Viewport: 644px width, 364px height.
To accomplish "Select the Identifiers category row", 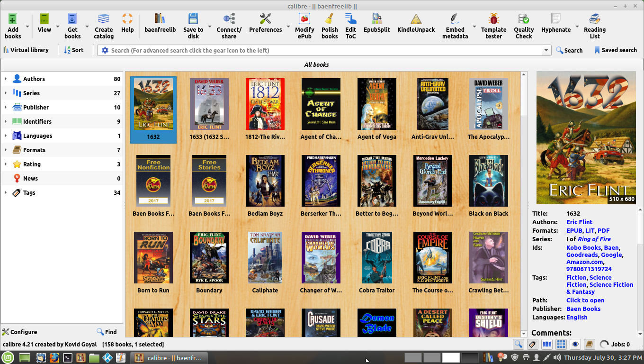I will [x=62, y=122].
